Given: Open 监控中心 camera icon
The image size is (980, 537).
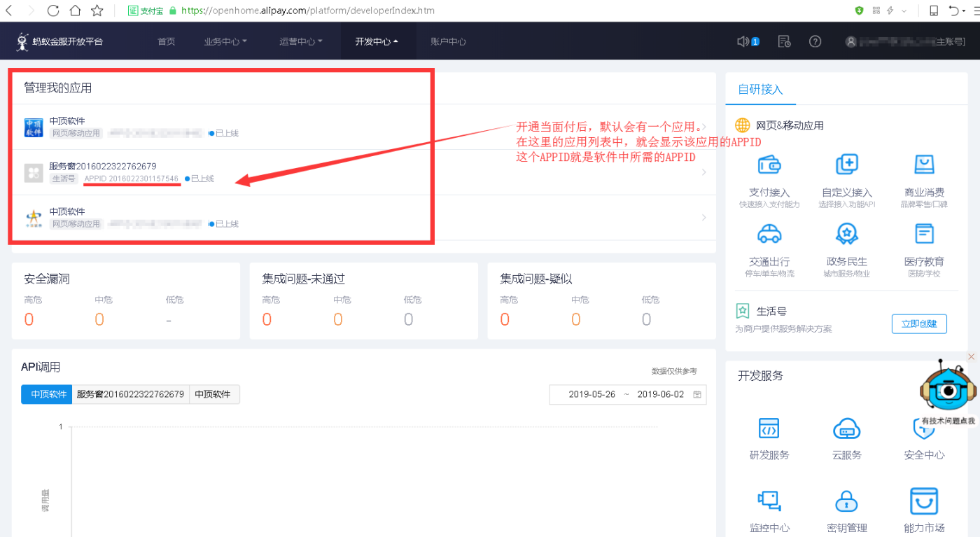Looking at the screenshot, I should [769, 501].
